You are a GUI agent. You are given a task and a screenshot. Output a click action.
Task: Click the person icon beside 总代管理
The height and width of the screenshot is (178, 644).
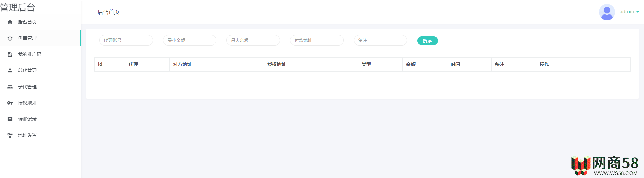pyautogui.click(x=10, y=70)
